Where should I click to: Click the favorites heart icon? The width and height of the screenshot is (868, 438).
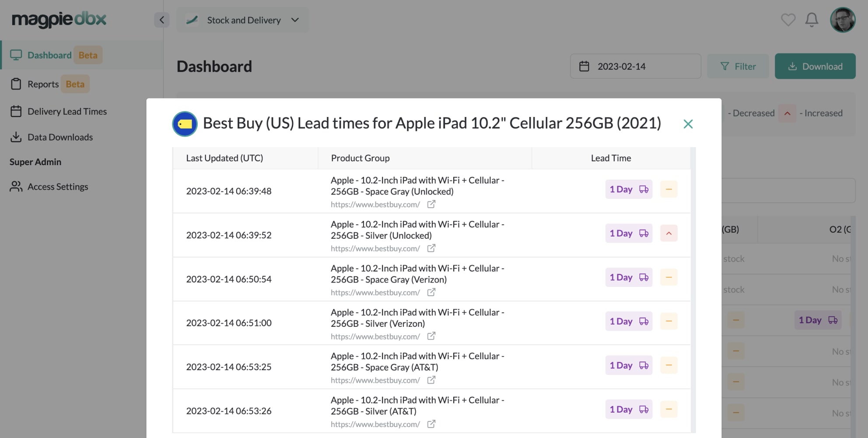click(788, 20)
